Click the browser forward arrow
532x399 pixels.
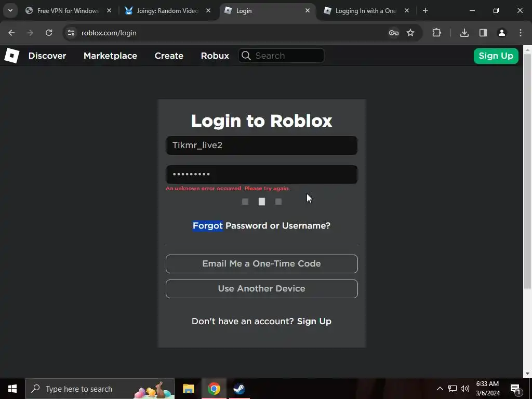click(30, 33)
